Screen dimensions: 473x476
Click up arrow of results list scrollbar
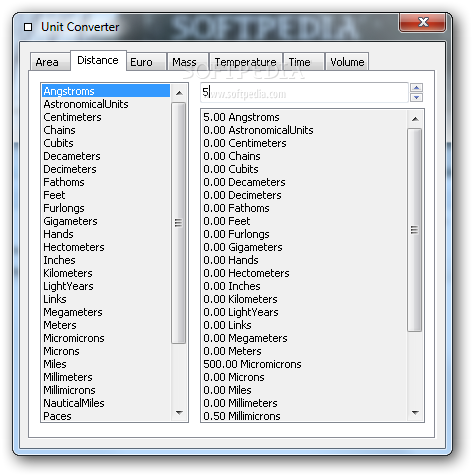pos(415,119)
